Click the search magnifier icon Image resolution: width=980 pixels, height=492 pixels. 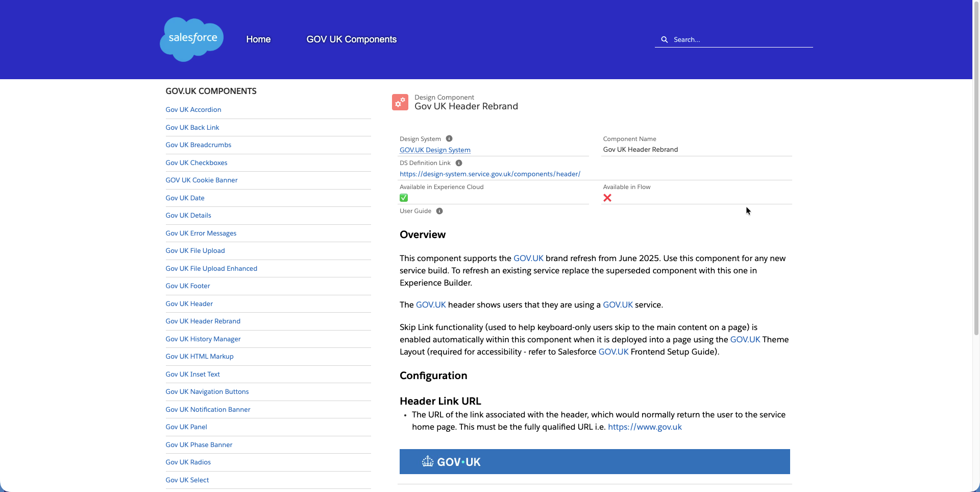pos(664,39)
